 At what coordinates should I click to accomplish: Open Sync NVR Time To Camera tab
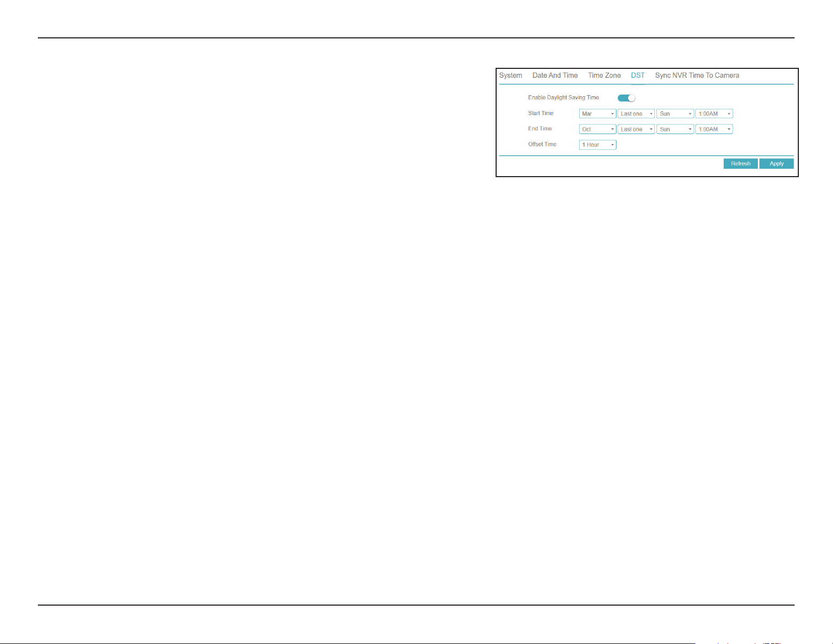click(x=697, y=75)
